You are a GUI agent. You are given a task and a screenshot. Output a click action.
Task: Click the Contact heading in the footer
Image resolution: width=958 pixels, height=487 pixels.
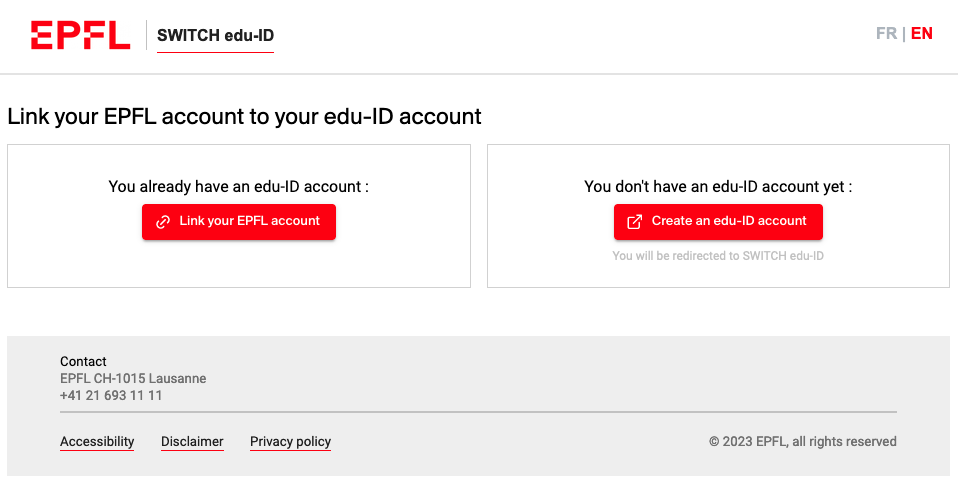(83, 362)
